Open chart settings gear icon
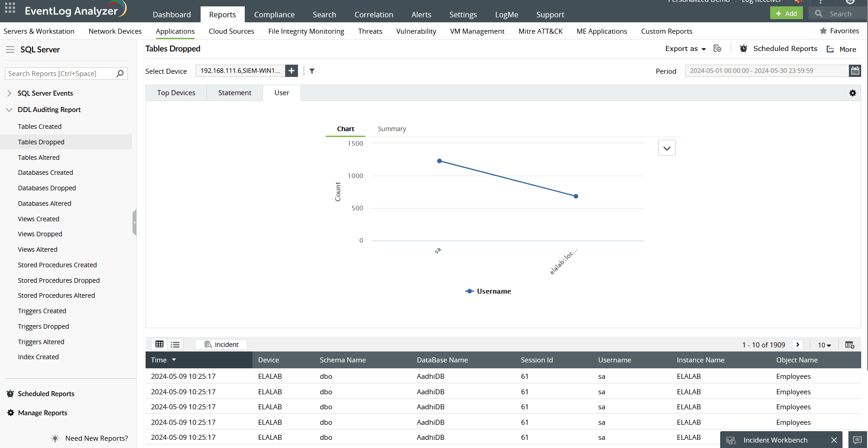868x448 pixels. point(853,93)
